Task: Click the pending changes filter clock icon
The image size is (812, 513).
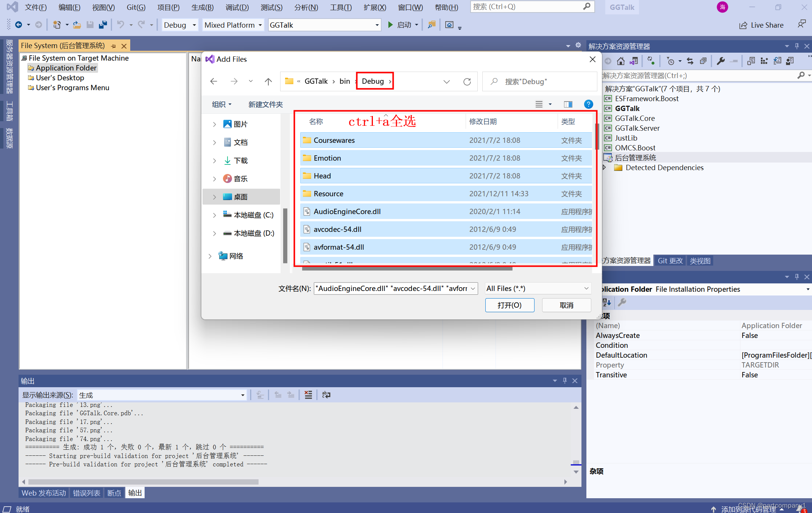Action: pos(670,61)
